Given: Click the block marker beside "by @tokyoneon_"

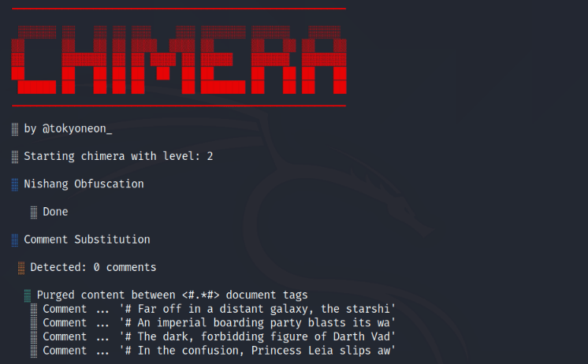Looking at the screenshot, I should point(15,128).
